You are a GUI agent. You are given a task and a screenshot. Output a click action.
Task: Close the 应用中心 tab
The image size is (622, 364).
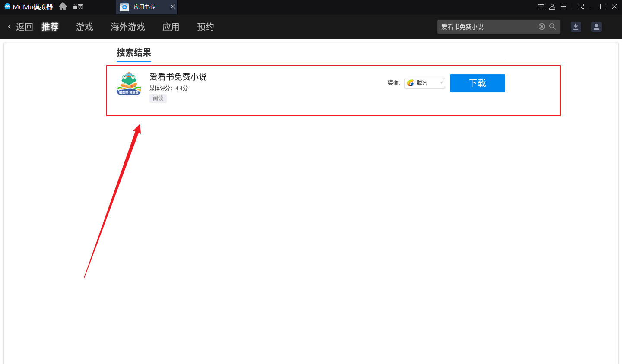click(x=173, y=6)
